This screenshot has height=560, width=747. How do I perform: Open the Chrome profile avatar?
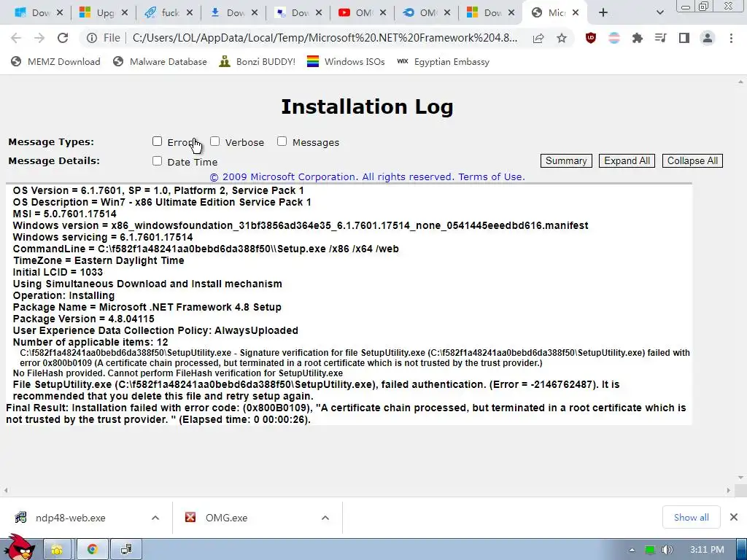tap(708, 38)
